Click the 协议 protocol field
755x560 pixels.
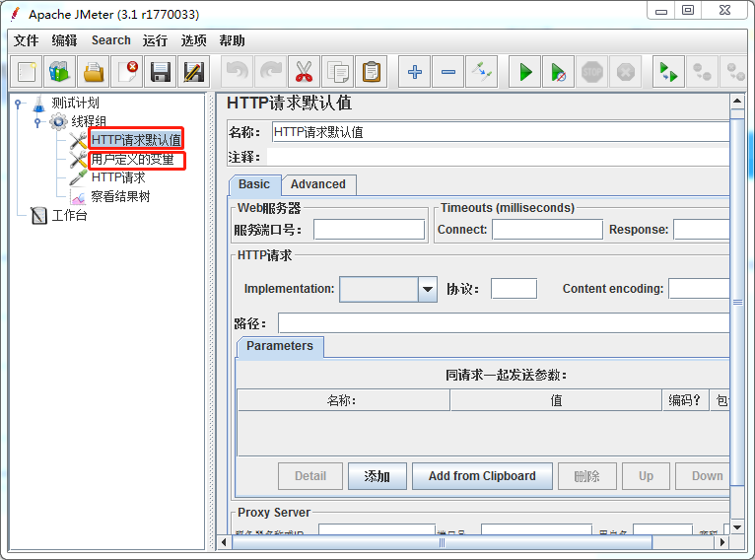pyautogui.click(x=514, y=289)
